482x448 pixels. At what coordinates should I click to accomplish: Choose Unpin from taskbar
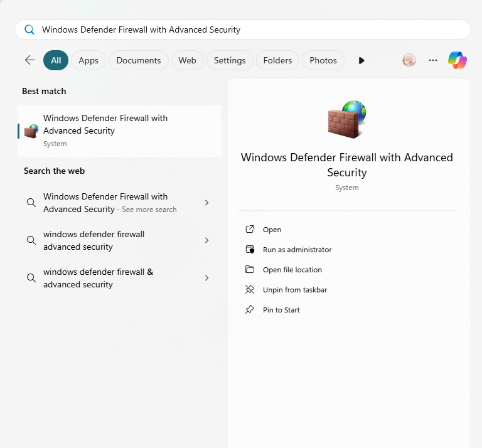pyautogui.click(x=295, y=290)
